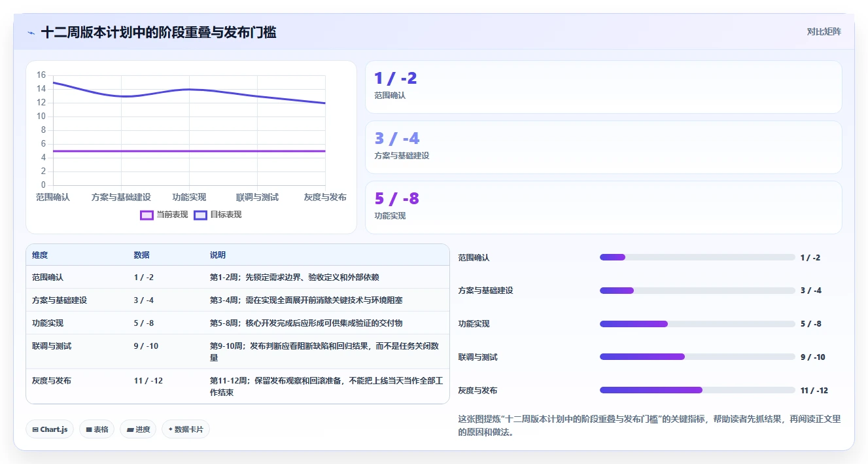The image size is (868, 464).
Task: Click the 维度 table column header
Action: 40,255
